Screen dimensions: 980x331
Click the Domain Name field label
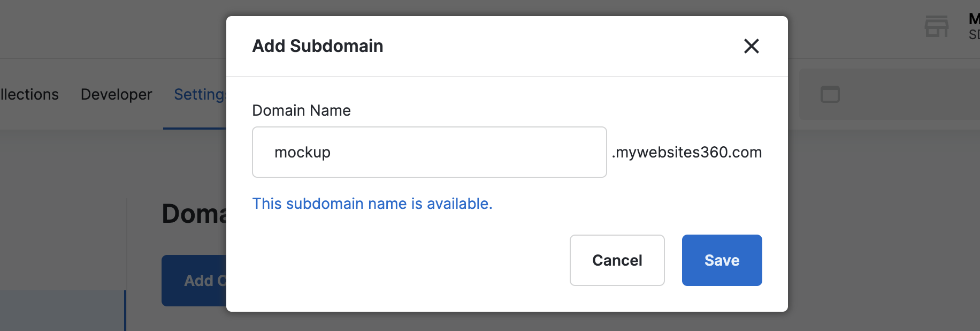tap(301, 110)
